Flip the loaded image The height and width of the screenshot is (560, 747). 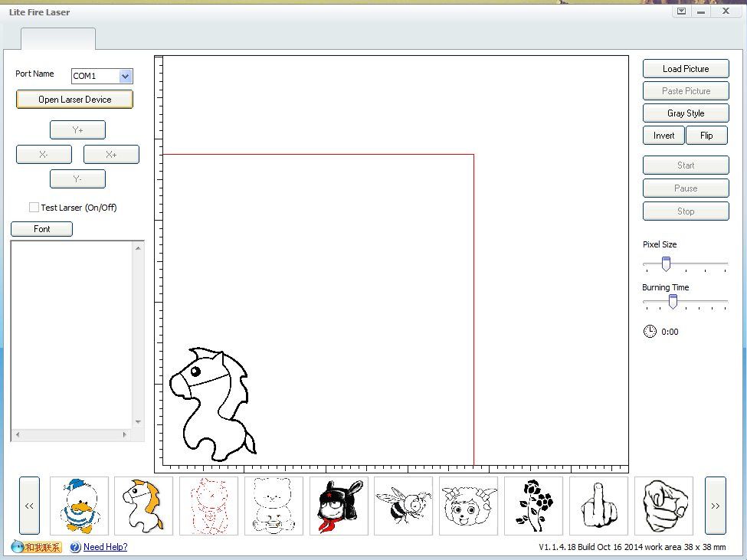point(706,136)
